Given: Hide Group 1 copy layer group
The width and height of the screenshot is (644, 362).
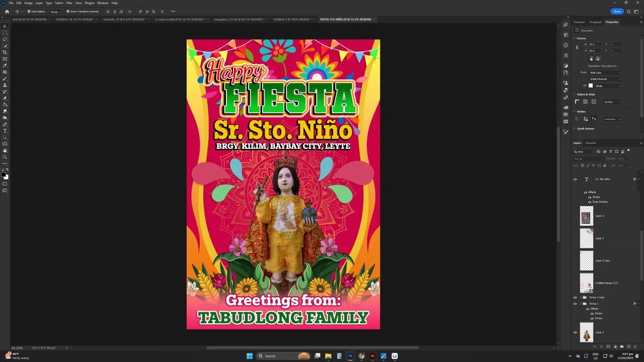Looking at the screenshot, I should [x=575, y=297].
